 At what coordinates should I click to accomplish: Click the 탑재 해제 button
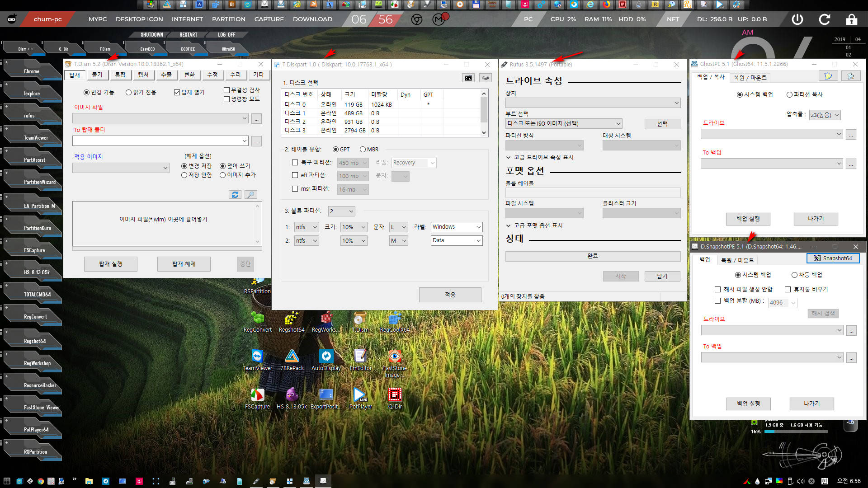[x=184, y=264]
